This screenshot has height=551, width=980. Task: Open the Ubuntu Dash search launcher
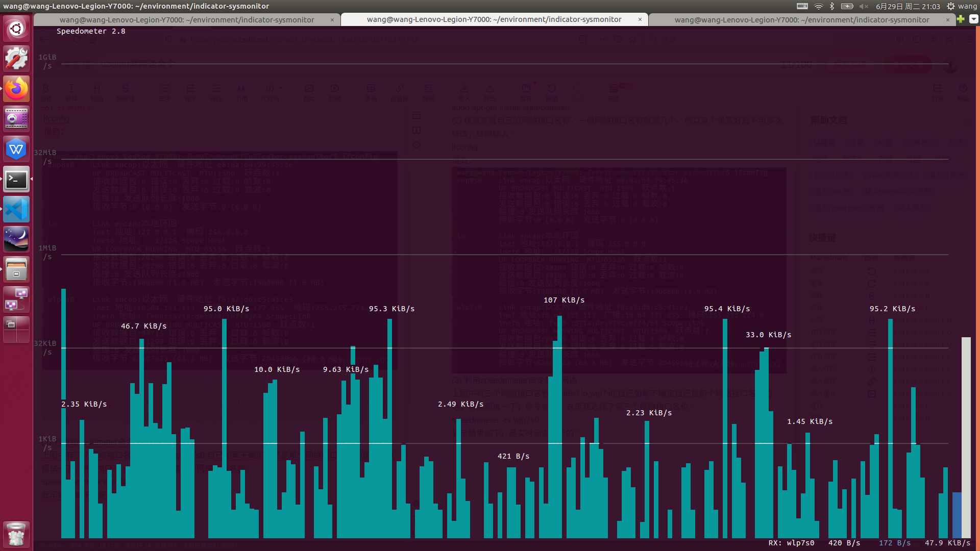point(16,28)
